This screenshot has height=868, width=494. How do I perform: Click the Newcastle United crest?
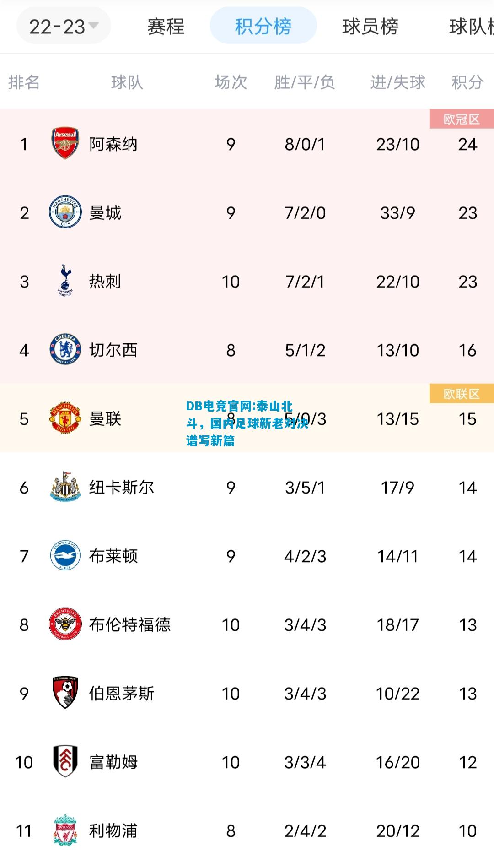point(65,487)
